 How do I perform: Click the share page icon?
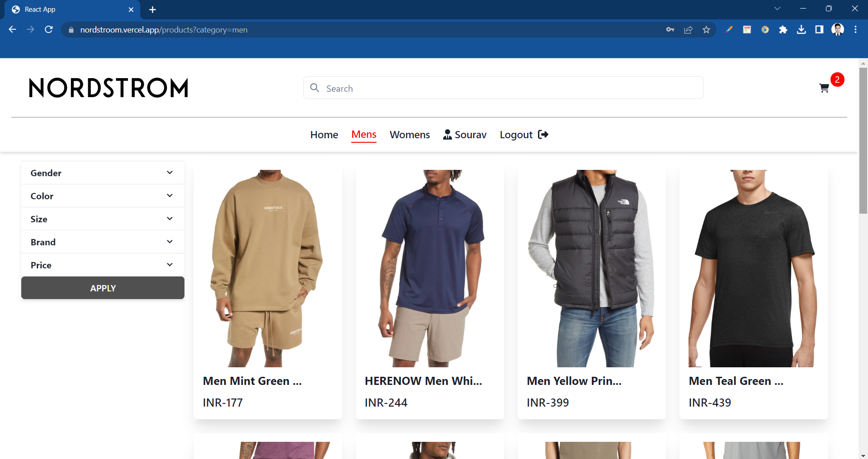coord(688,30)
